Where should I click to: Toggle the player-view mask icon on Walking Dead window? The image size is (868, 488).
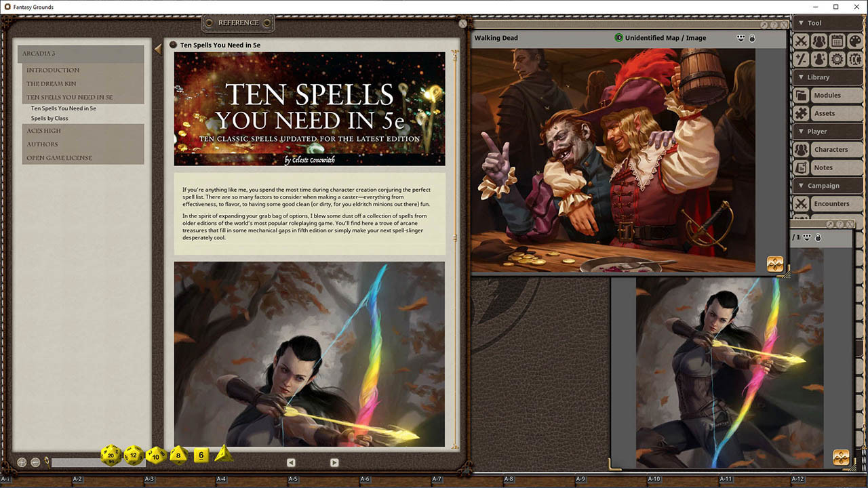click(741, 38)
